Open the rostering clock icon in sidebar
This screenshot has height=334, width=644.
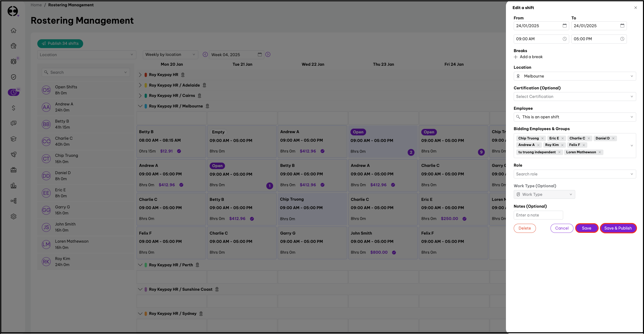[14, 92]
